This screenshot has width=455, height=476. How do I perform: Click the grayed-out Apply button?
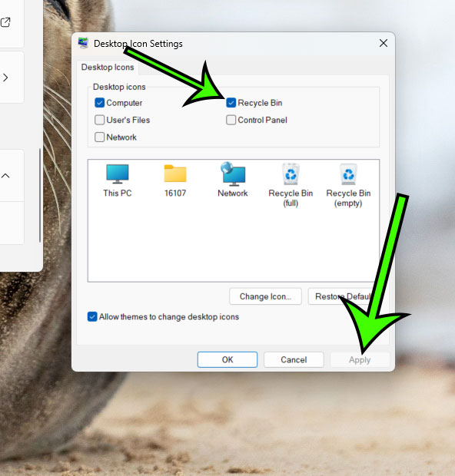click(x=360, y=360)
